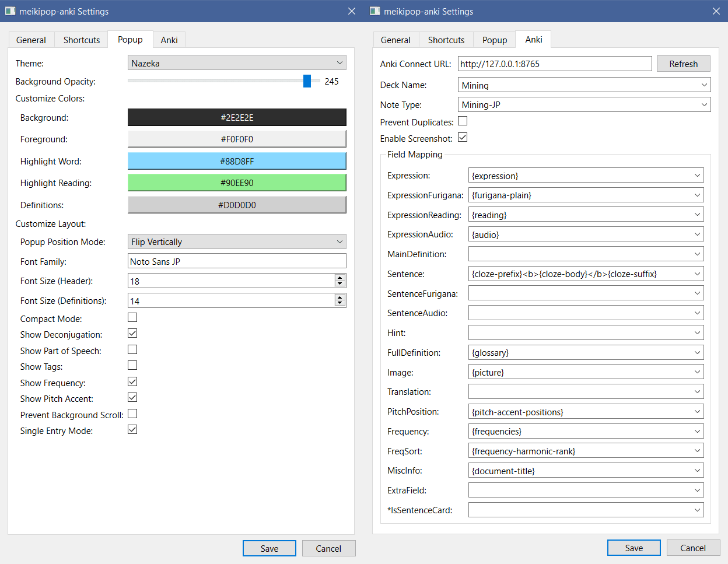The width and height of the screenshot is (728, 564).
Task: Focus the Anki Connect URL field
Action: [x=555, y=64]
